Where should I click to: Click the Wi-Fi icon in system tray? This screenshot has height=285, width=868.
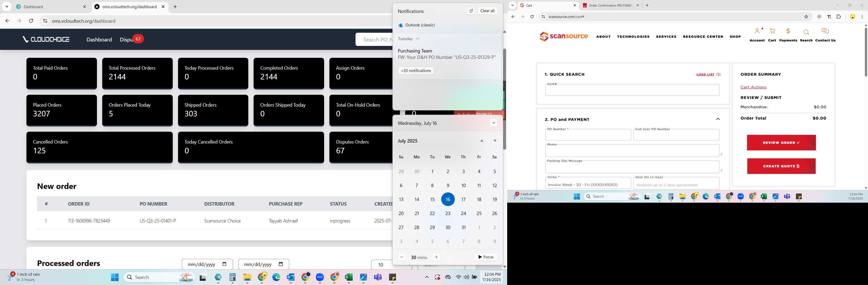(x=458, y=277)
